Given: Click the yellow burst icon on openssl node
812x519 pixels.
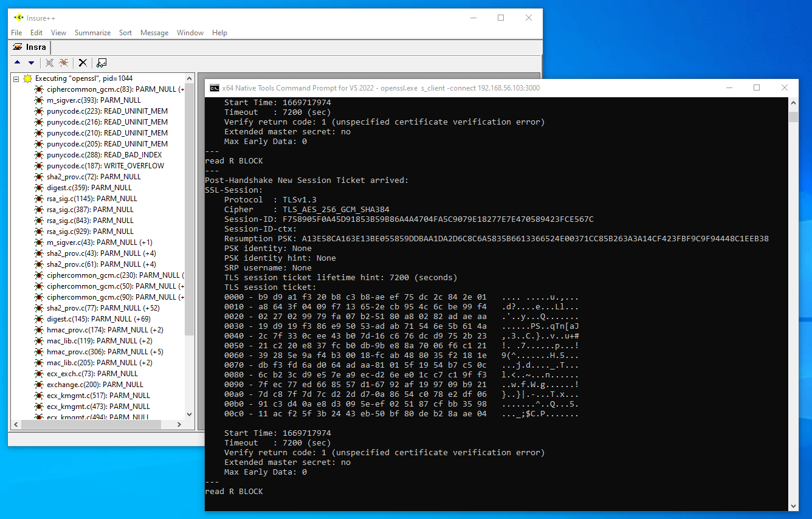Looking at the screenshot, I should (x=27, y=78).
